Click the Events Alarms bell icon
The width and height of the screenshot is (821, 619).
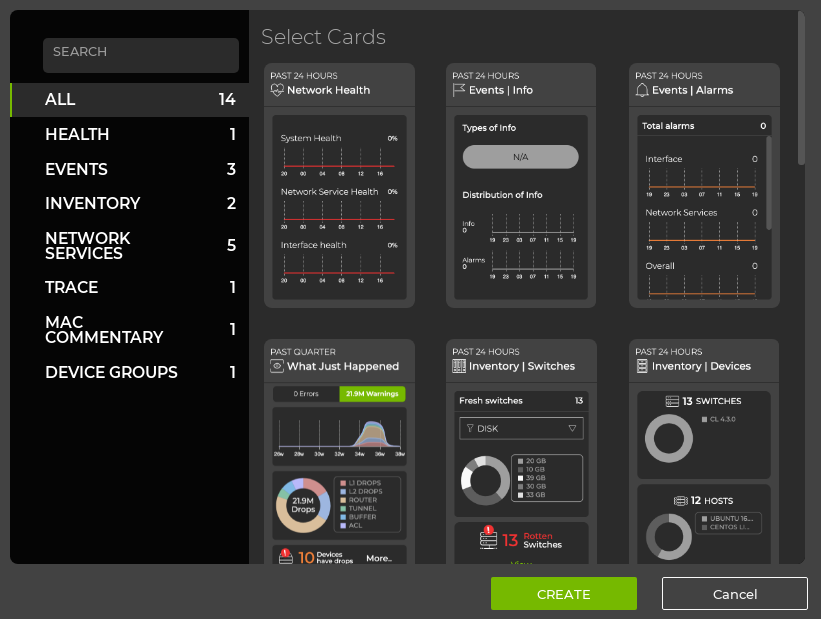pyautogui.click(x=642, y=90)
